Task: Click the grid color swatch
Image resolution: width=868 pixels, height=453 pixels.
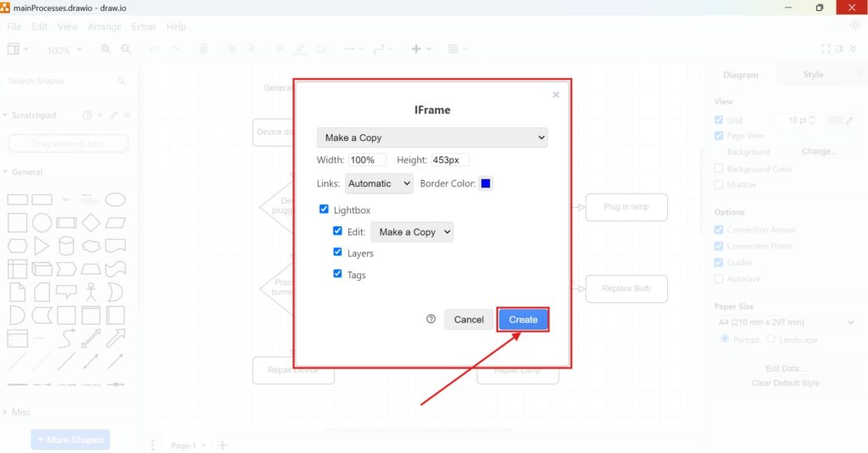Action: click(x=835, y=120)
